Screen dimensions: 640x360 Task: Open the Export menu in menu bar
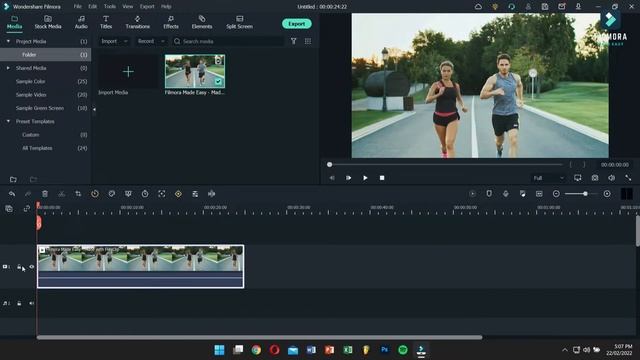147,7
